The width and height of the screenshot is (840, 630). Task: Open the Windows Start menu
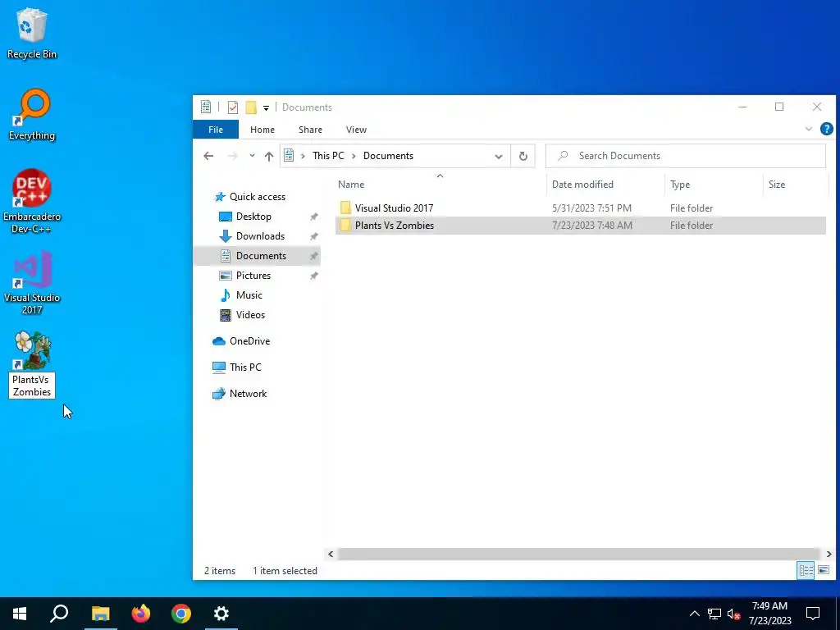coord(20,614)
